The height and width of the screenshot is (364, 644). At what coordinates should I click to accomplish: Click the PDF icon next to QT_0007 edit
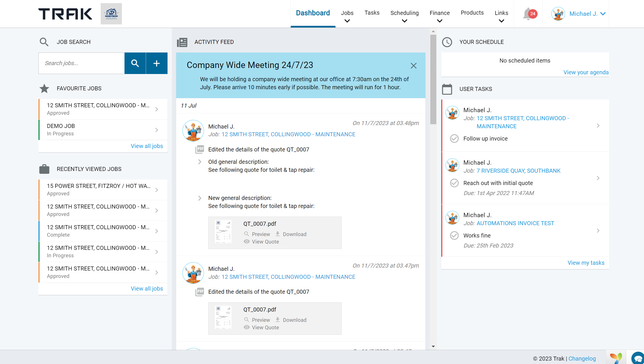(199, 149)
